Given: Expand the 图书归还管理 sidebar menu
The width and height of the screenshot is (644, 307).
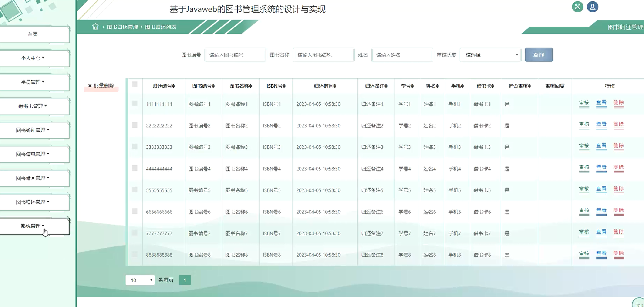Looking at the screenshot, I should 33,202.
